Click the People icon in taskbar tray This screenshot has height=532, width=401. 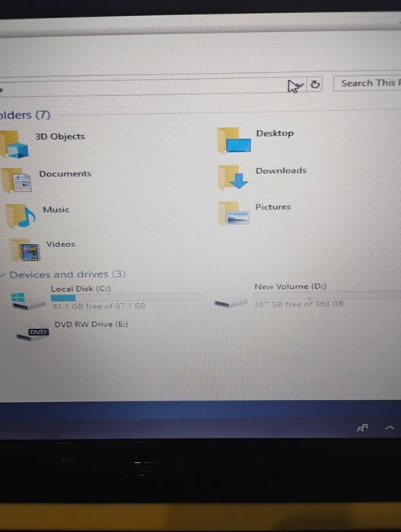coord(362,428)
